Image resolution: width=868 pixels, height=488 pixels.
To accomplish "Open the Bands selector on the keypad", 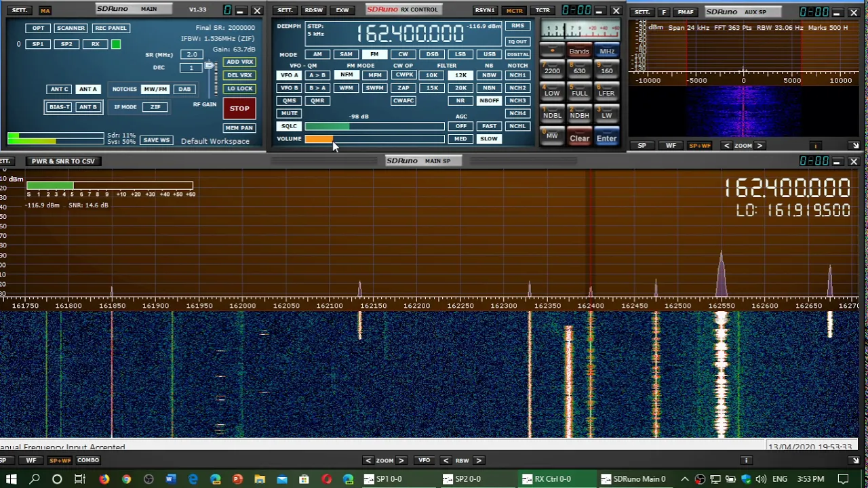I will 579,51.
